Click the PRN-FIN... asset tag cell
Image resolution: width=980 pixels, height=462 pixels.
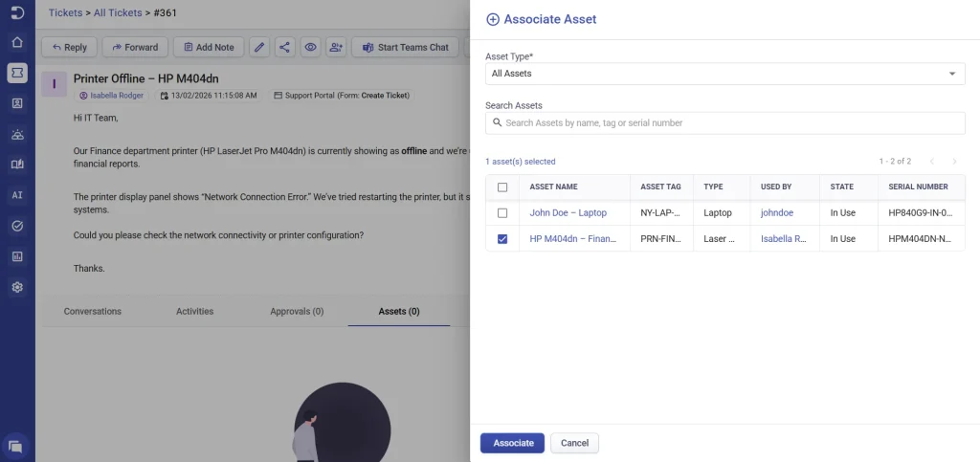point(660,239)
